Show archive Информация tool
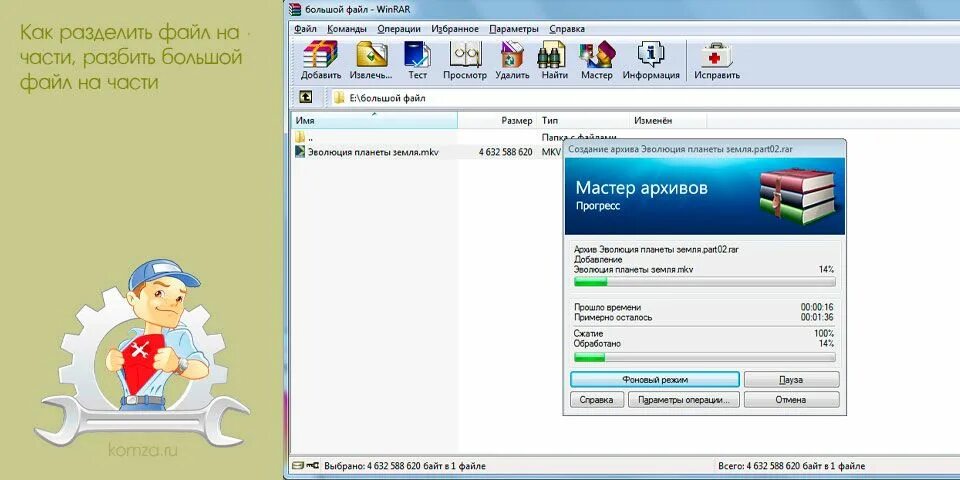The image size is (960, 480). click(651, 60)
